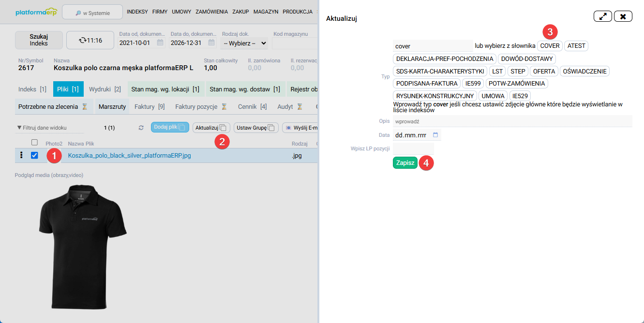Click the 'Wpisz LP pozycji' input field

coord(413,148)
